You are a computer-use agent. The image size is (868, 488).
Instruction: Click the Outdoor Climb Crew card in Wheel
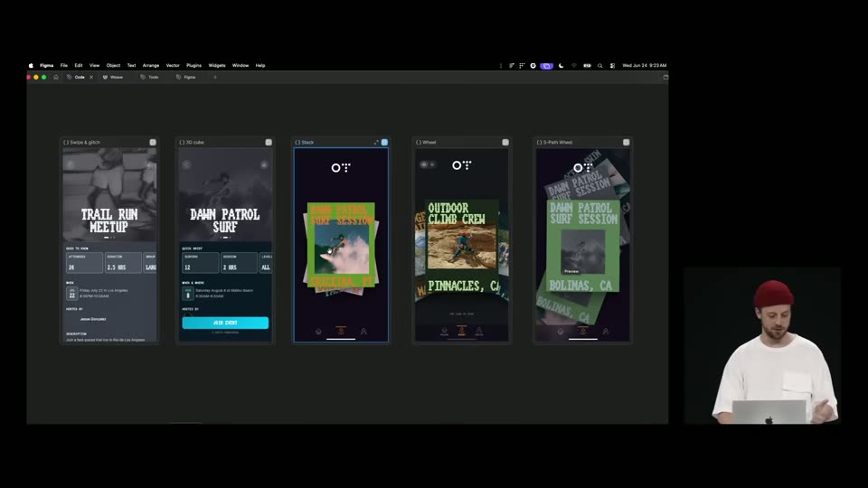462,248
